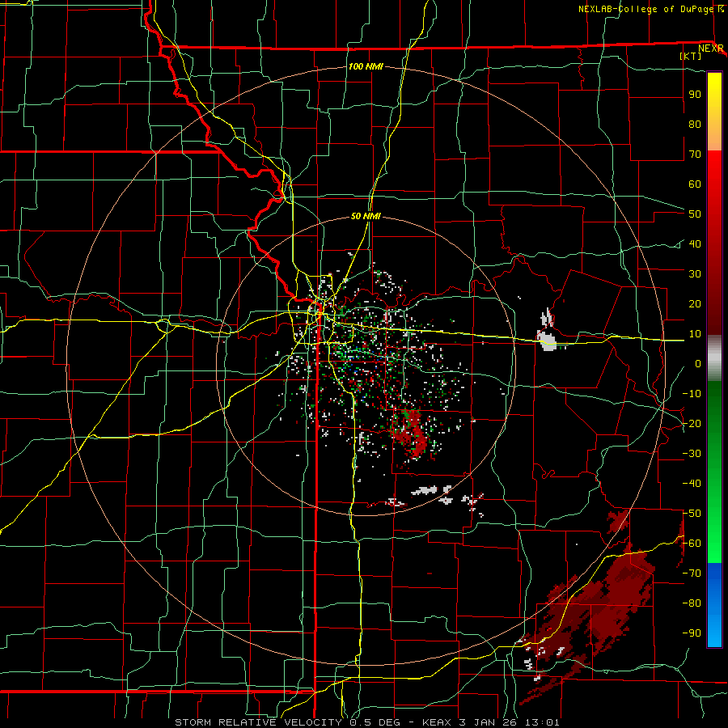Pick the gray zero-velocity segment of the color bar

(x=714, y=358)
